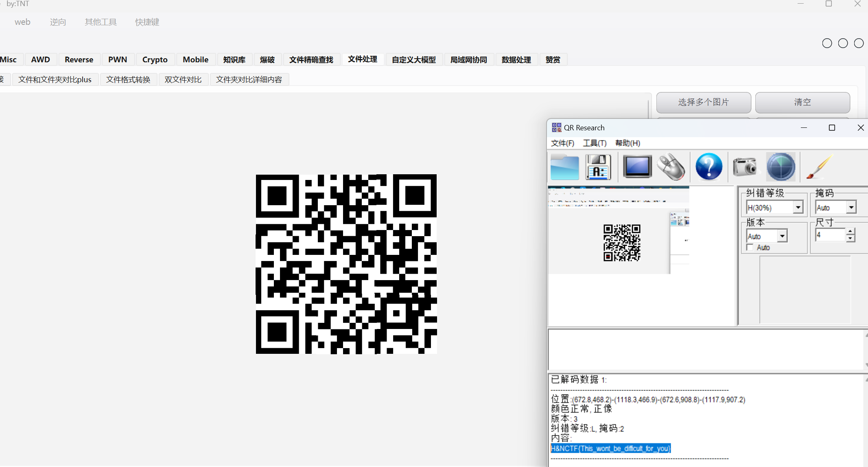Open the 文件(F) menu

562,143
